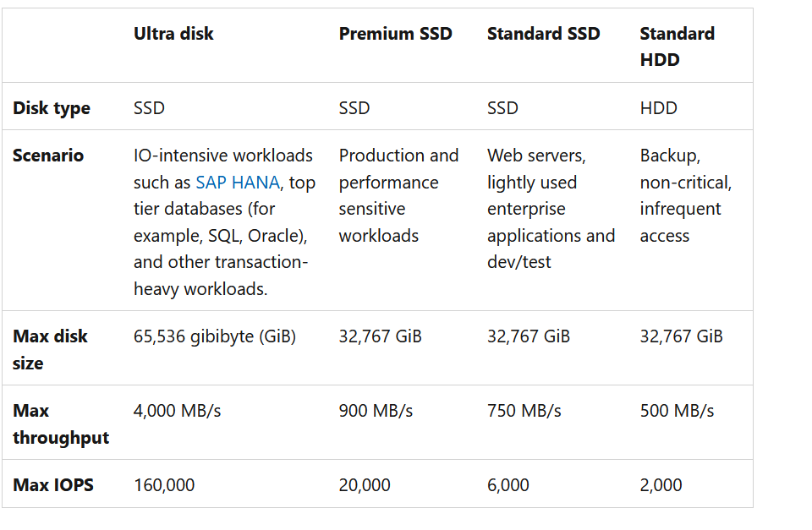Click the Premium SSD column header
The width and height of the screenshot is (812, 530).
(395, 34)
